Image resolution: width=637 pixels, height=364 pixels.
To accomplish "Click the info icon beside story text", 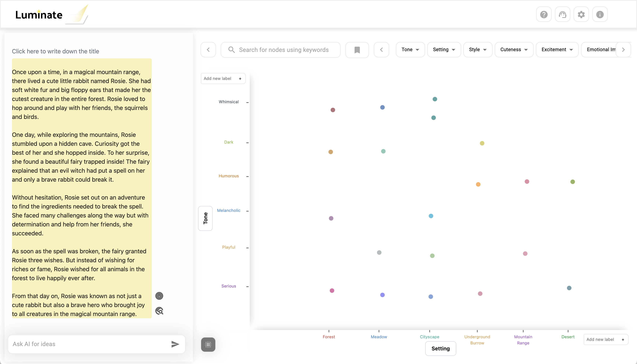I will [x=159, y=296].
